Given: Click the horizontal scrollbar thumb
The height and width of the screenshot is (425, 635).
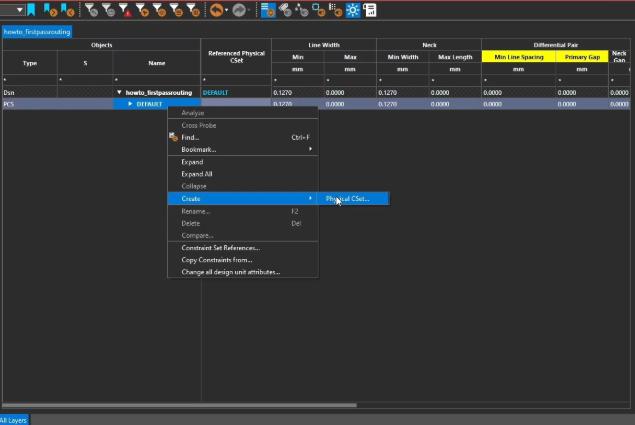Looking at the screenshot, I should coord(179,405).
